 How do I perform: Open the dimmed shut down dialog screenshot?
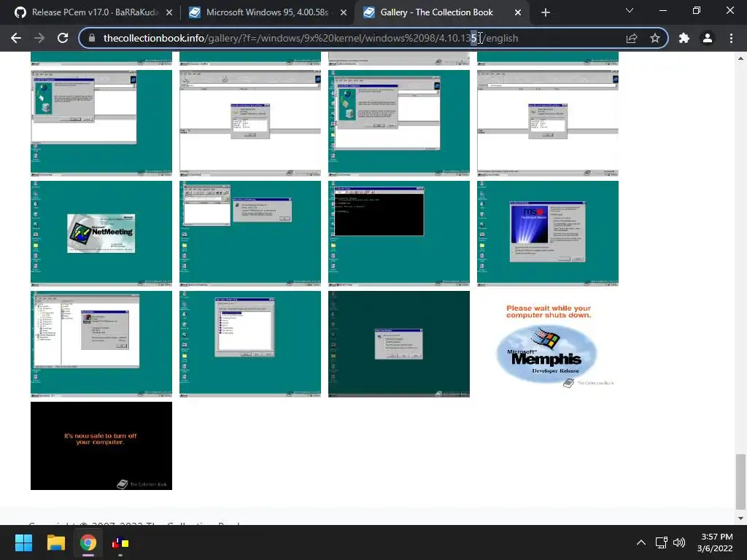[x=399, y=344]
